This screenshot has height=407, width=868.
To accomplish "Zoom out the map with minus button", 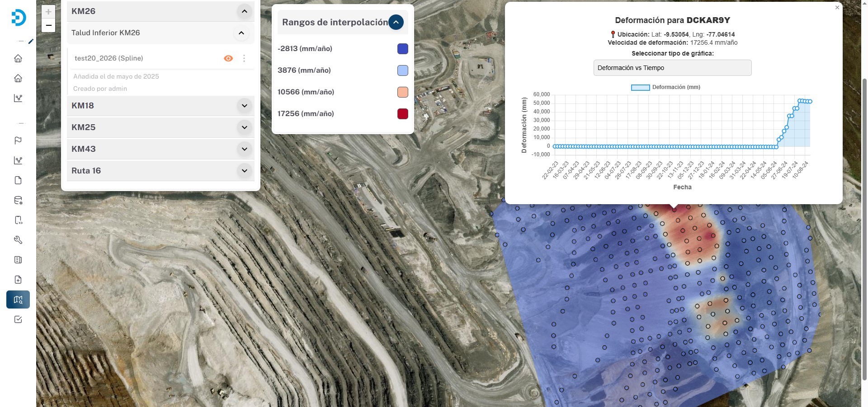I will point(48,25).
